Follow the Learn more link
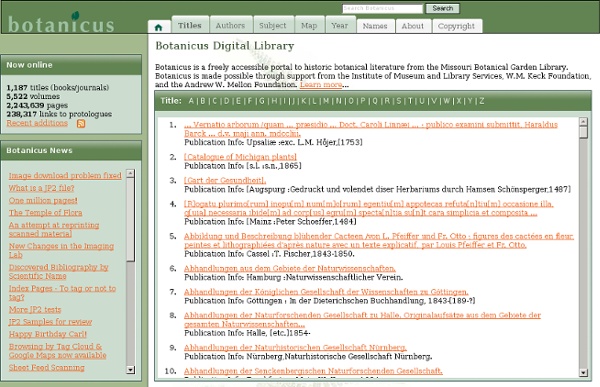This screenshot has height=387, width=600. [x=321, y=85]
